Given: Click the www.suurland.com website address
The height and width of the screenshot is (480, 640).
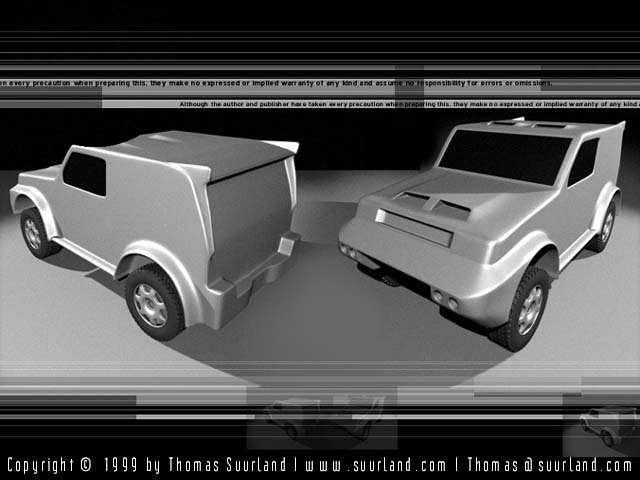Looking at the screenshot, I should pyautogui.click(x=376, y=465).
